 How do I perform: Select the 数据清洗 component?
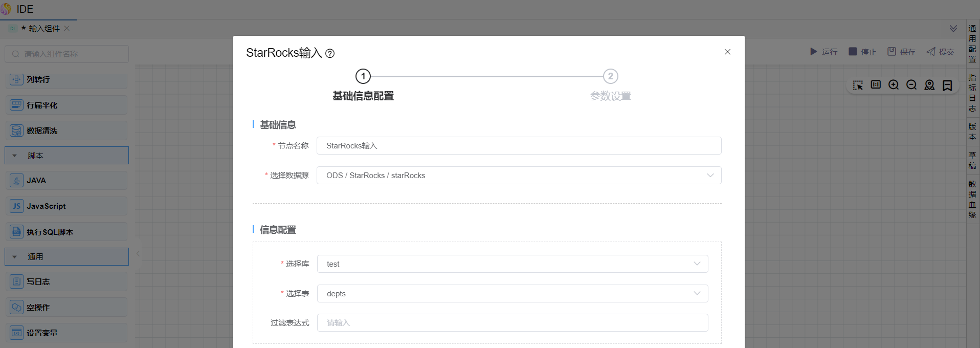pos(66,130)
